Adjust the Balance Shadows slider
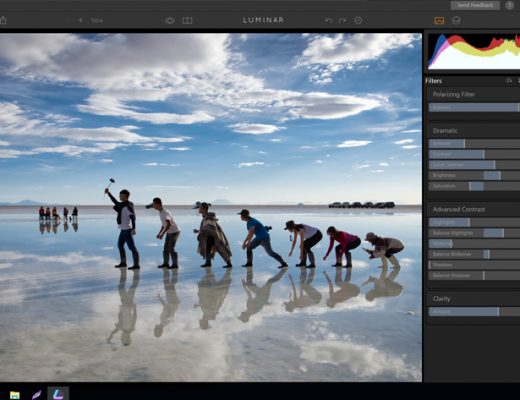This screenshot has height=400, width=520. pyautogui.click(x=474, y=276)
